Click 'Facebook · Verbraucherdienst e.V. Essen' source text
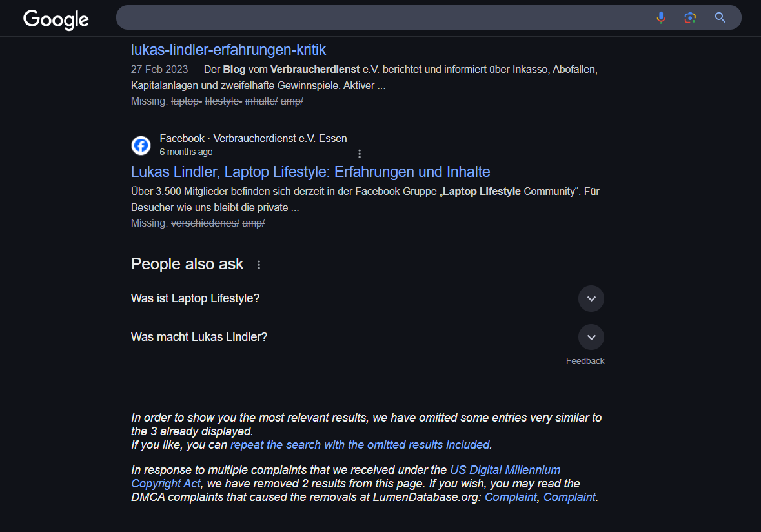The image size is (761, 532). click(253, 139)
